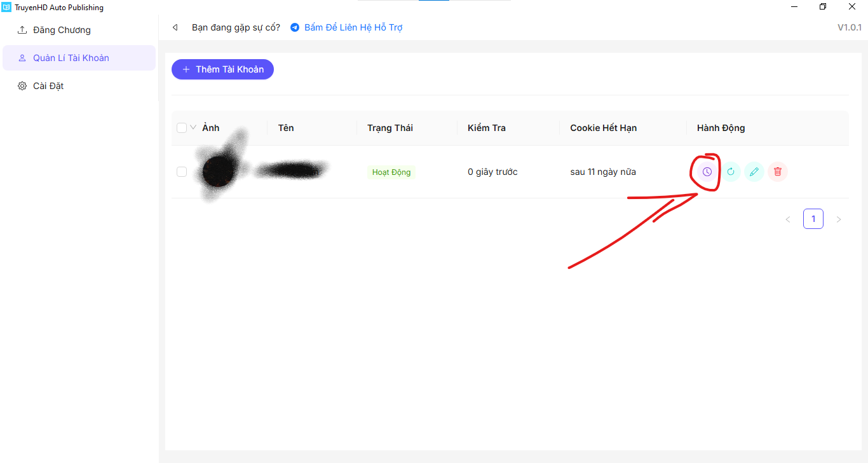
Task: Select page 1 in the pagination
Action: (813, 219)
